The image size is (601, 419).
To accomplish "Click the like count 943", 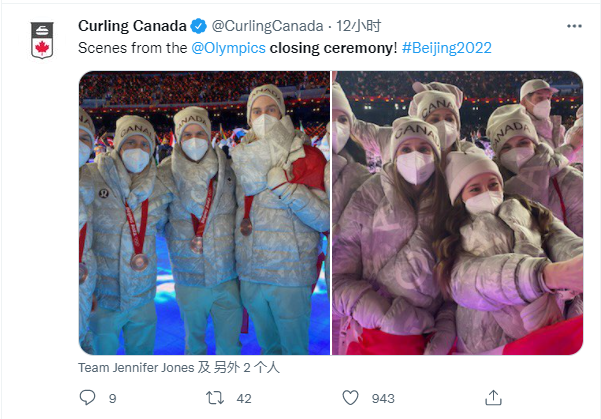I will [x=383, y=398].
